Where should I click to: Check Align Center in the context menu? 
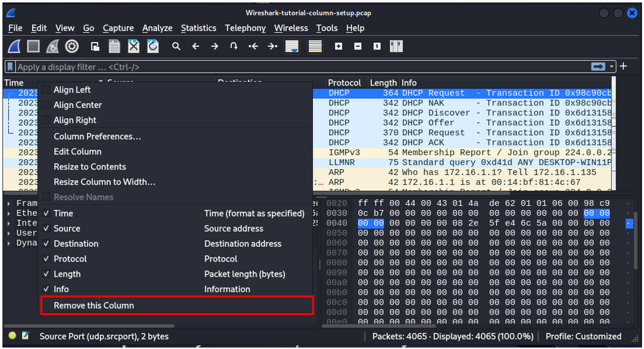tap(46, 105)
